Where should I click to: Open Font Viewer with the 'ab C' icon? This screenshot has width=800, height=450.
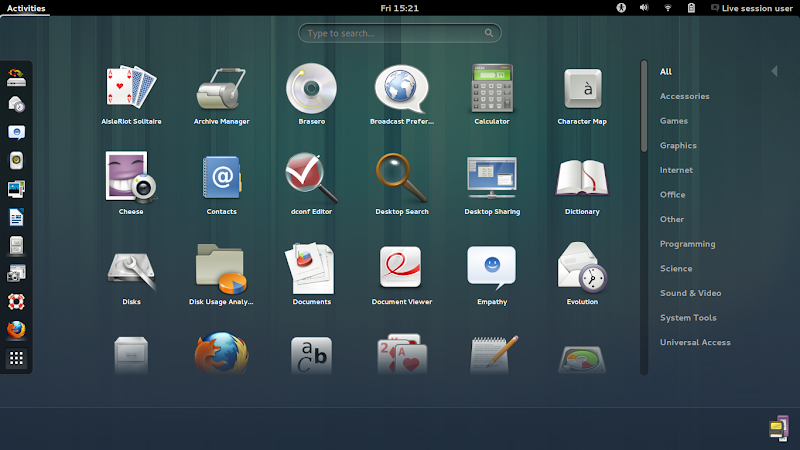coord(311,355)
